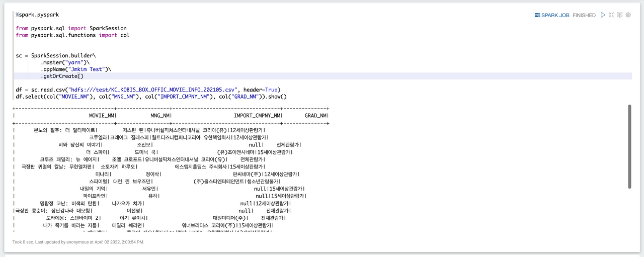This screenshot has width=644, height=257.
Task: Click the MOVIE_NM column header in output
Action: pos(101,116)
